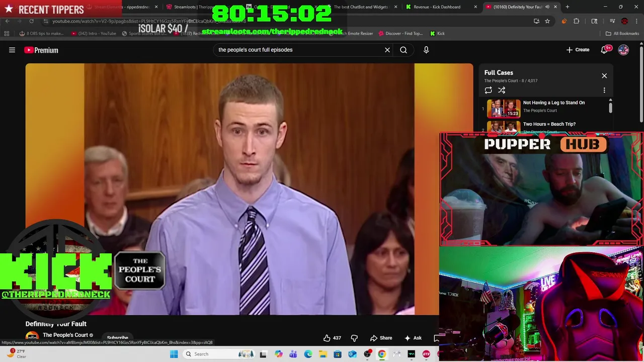This screenshot has height=362, width=644.
Task: Run search with the magnifier button
Action: coord(404,50)
